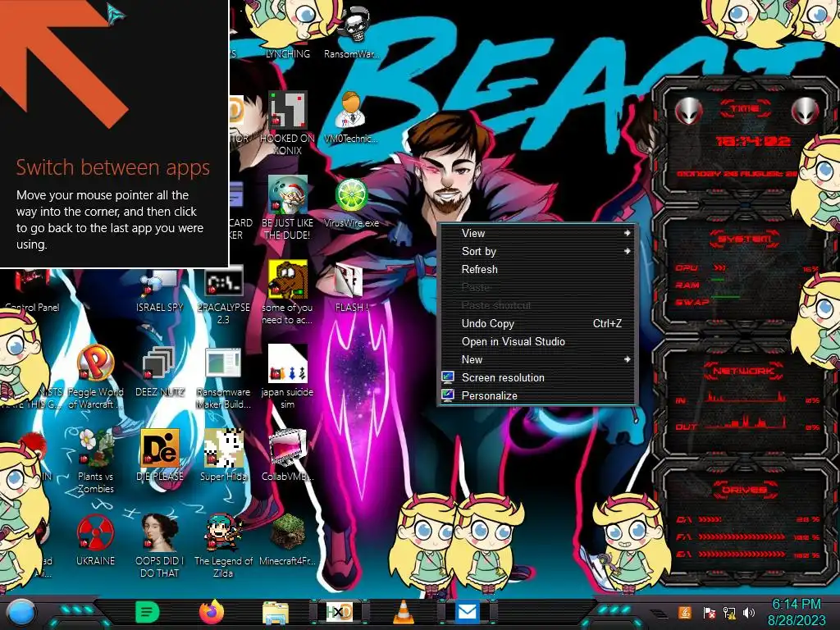Click the NETWORK gadget header
This screenshot has width=840, height=630.
[743, 371]
